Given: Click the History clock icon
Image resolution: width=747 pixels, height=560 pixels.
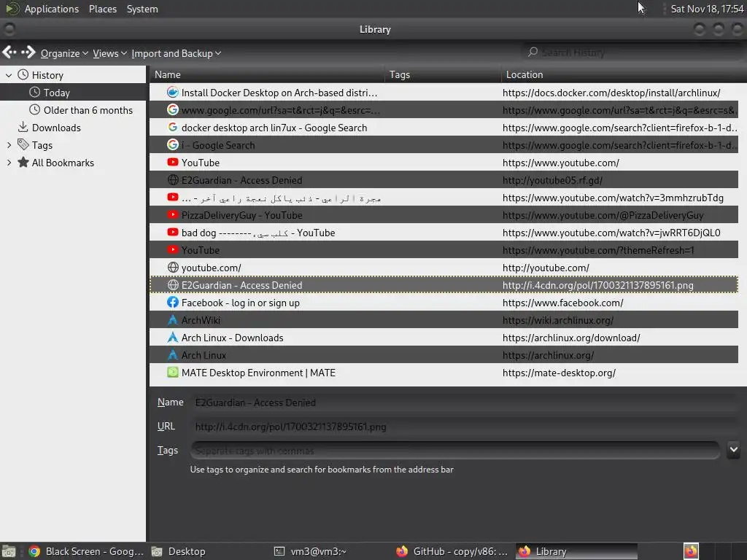Looking at the screenshot, I should click(23, 74).
